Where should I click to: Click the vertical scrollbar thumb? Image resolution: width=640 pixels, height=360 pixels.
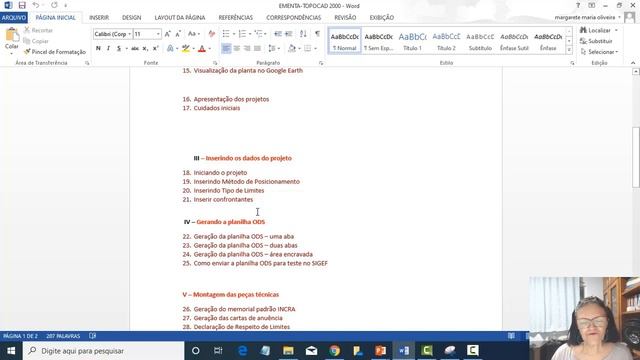pyautogui.click(x=636, y=157)
